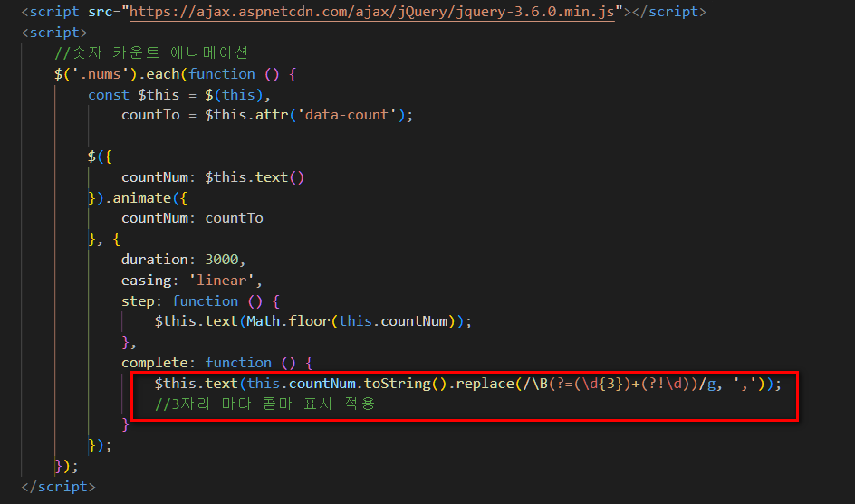Image resolution: width=855 pixels, height=504 pixels.
Task: Click 'countTo' value inside animate object
Action: pyautogui.click(x=234, y=218)
